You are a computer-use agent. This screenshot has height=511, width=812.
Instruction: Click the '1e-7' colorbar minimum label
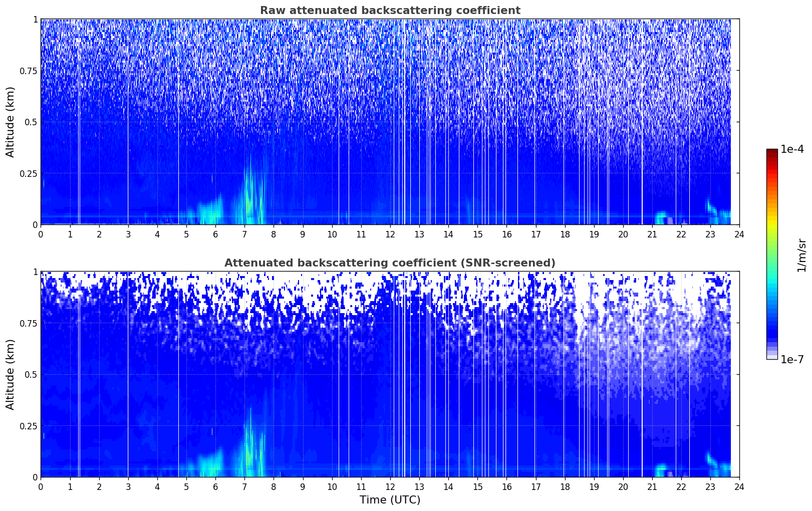pos(792,359)
